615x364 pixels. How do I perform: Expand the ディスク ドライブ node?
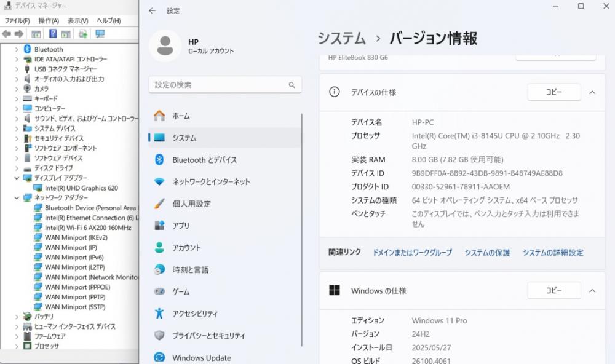(x=17, y=168)
